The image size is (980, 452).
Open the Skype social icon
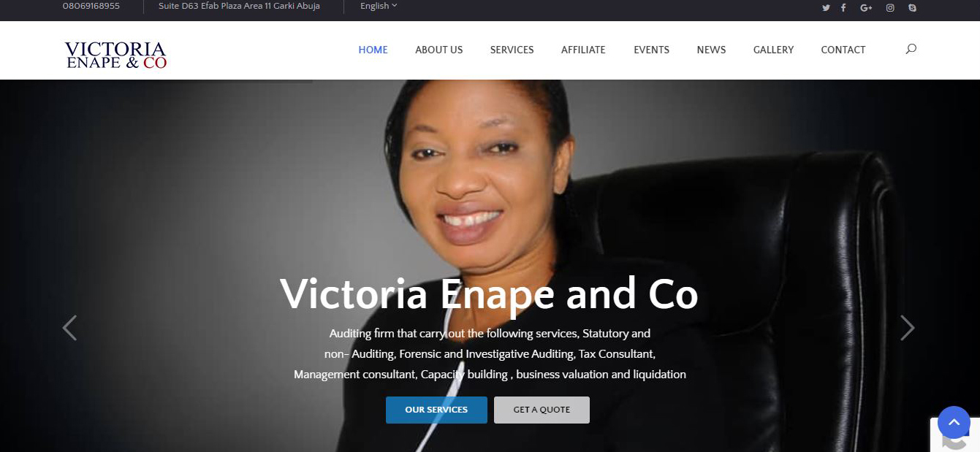912,8
